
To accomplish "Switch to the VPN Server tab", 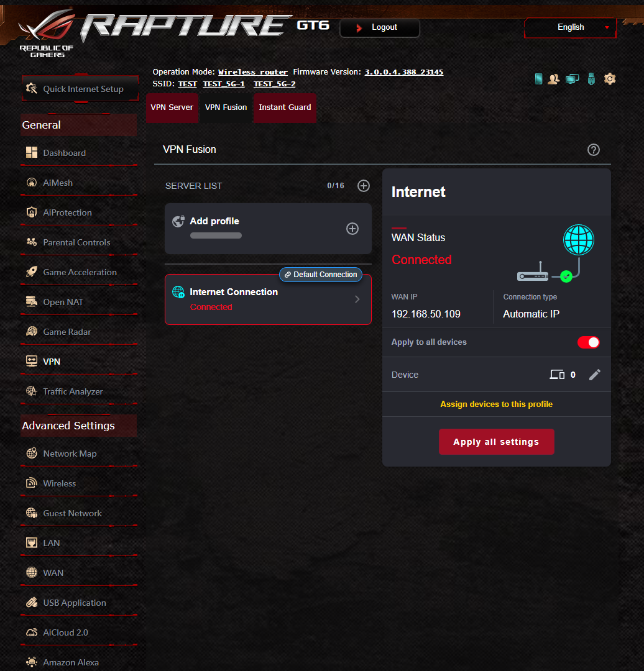I will coord(172,107).
